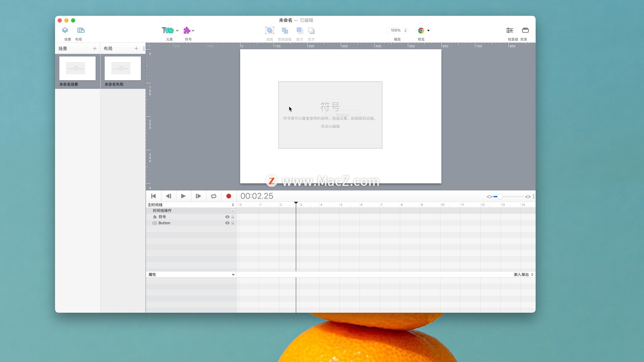Step forward one frame

198,196
